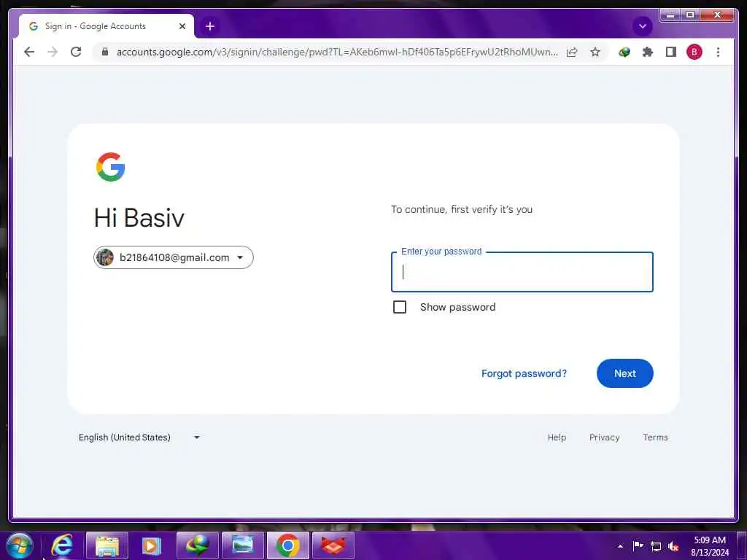This screenshot has height=560, width=747.
Task: Open the Help link
Action: [557, 437]
